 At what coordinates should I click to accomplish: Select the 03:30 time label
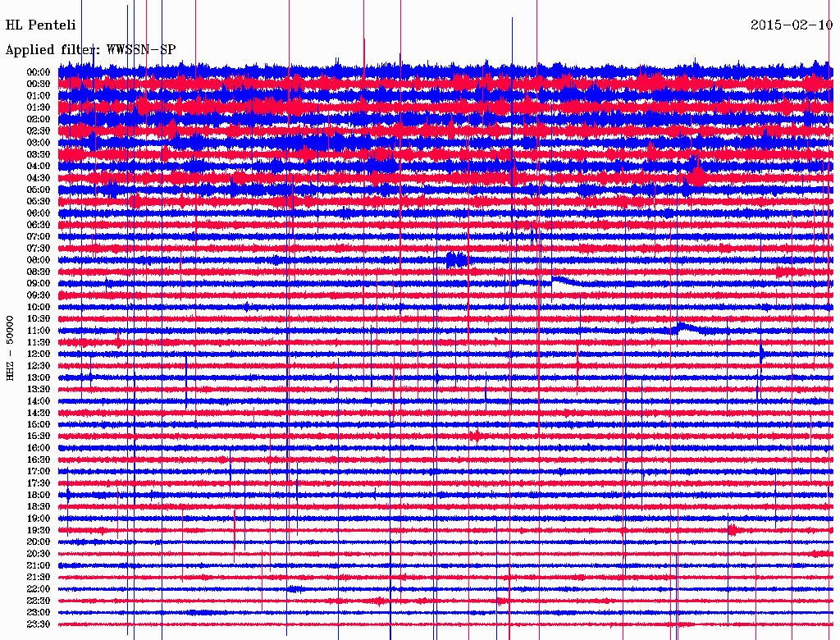(x=39, y=154)
